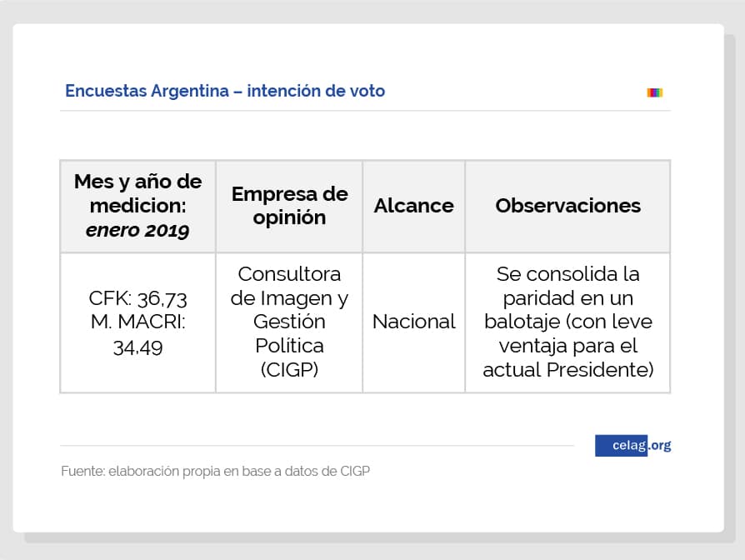This screenshot has width=745, height=560.
Task: Click the Fuente: elaboración propia footnote
Action: 215,471
